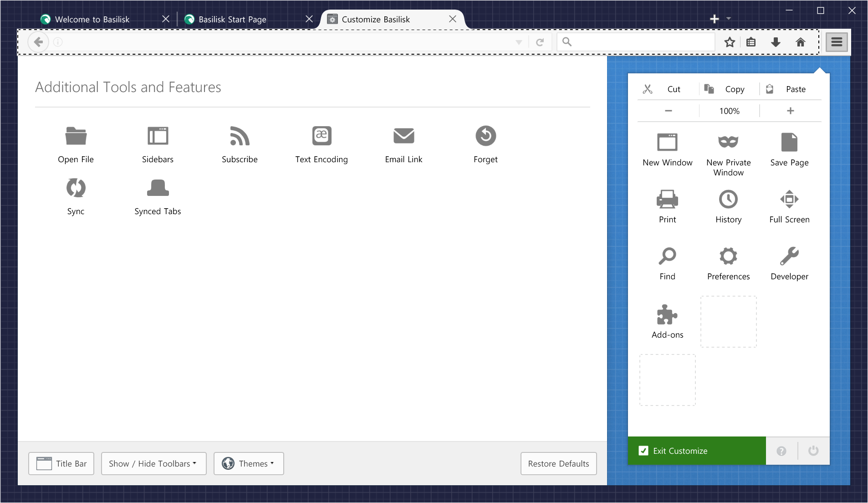
Task: Click the search magnifier icon
Action: (x=567, y=42)
